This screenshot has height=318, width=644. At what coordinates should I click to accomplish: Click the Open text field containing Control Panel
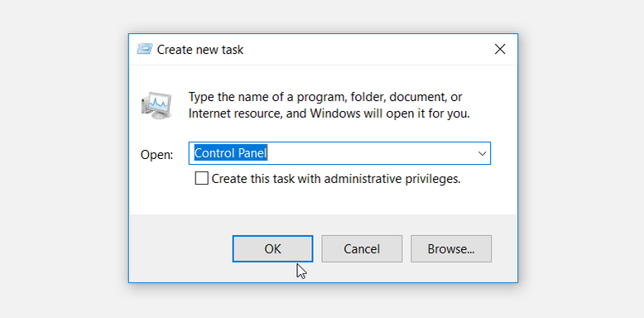(x=339, y=153)
